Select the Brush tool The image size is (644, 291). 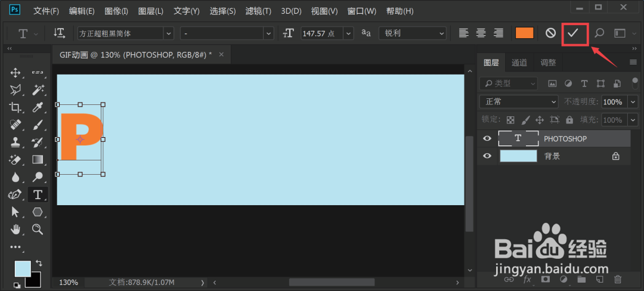point(38,125)
